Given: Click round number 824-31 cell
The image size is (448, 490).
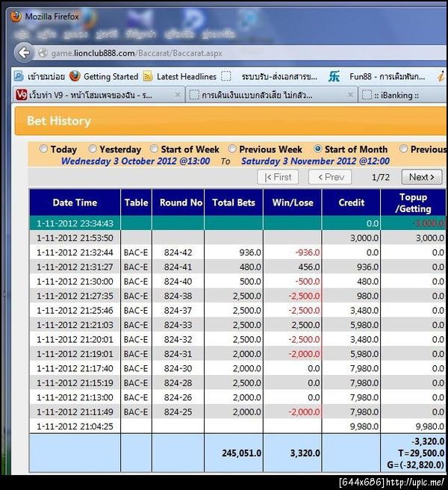Looking at the screenshot, I should 178,354.
